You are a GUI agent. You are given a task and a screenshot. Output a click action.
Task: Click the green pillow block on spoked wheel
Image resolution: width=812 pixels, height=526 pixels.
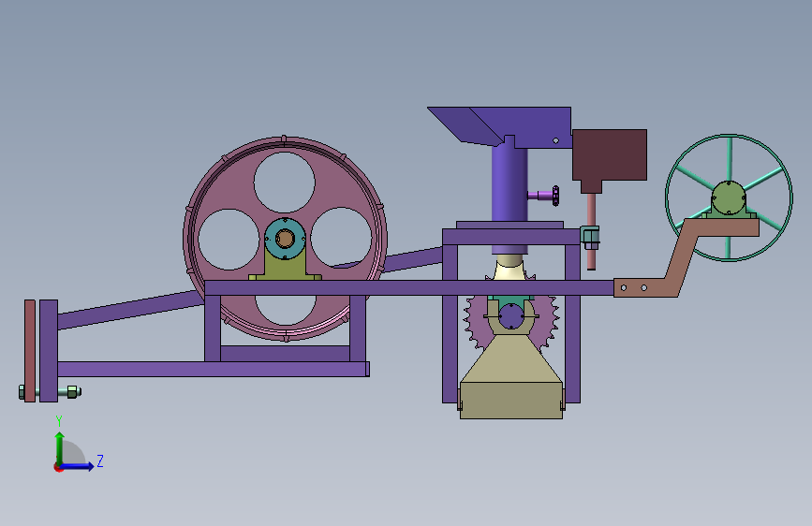point(729,200)
